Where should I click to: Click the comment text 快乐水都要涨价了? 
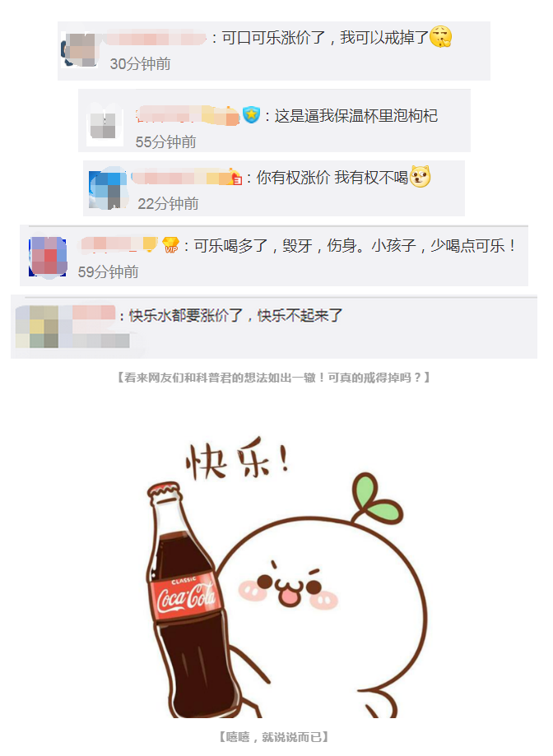186,316
